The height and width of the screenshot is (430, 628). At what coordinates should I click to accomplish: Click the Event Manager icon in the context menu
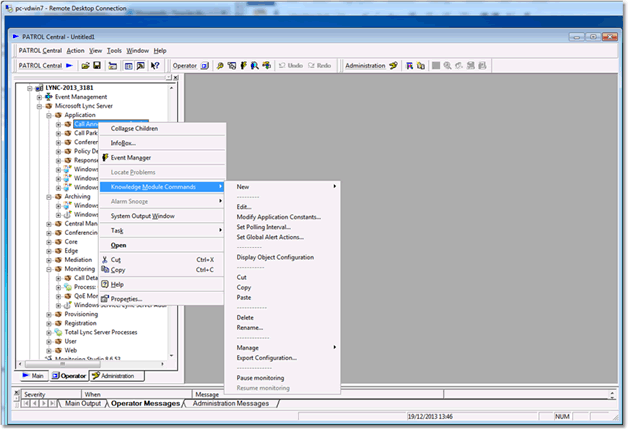tap(104, 158)
